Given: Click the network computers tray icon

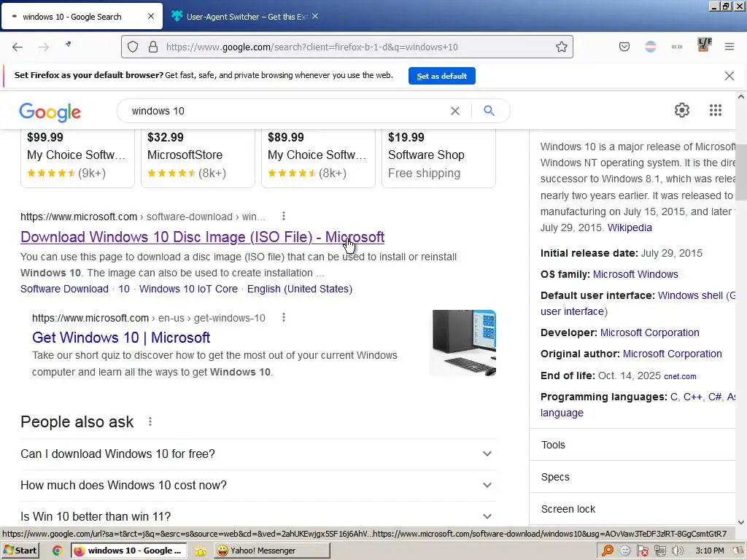Looking at the screenshot, I should 659,551.
